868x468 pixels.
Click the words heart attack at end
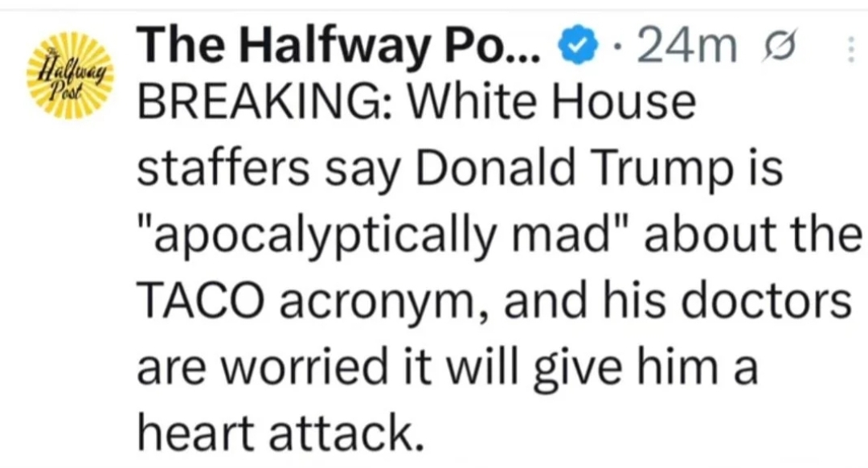click(281, 433)
